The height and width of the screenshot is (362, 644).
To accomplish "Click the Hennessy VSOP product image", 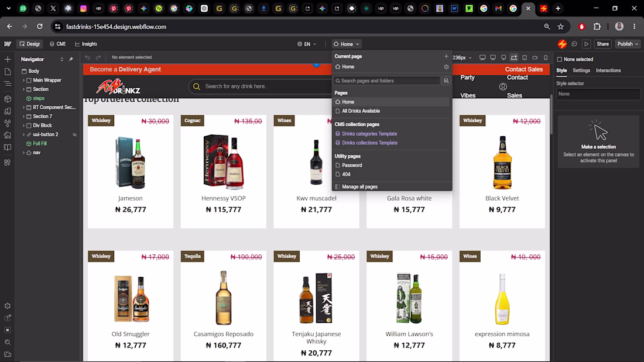I will [224, 161].
